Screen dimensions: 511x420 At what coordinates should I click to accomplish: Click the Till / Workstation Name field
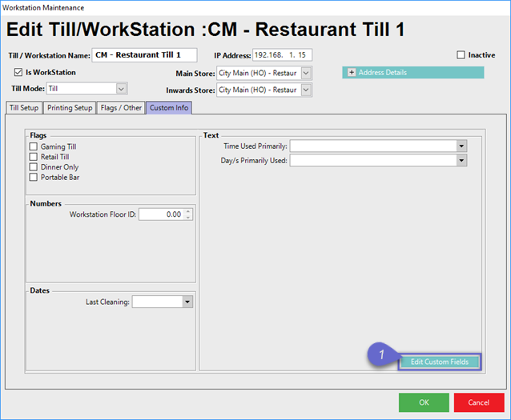145,55
